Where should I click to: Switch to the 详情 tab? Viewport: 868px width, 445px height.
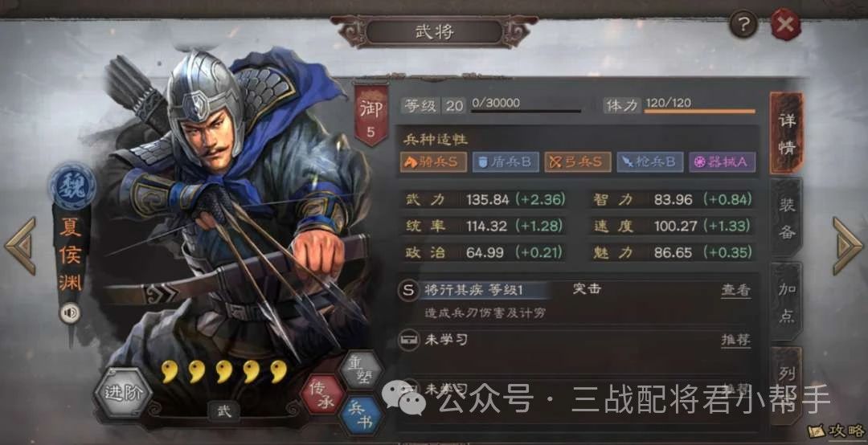pos(786,134)
